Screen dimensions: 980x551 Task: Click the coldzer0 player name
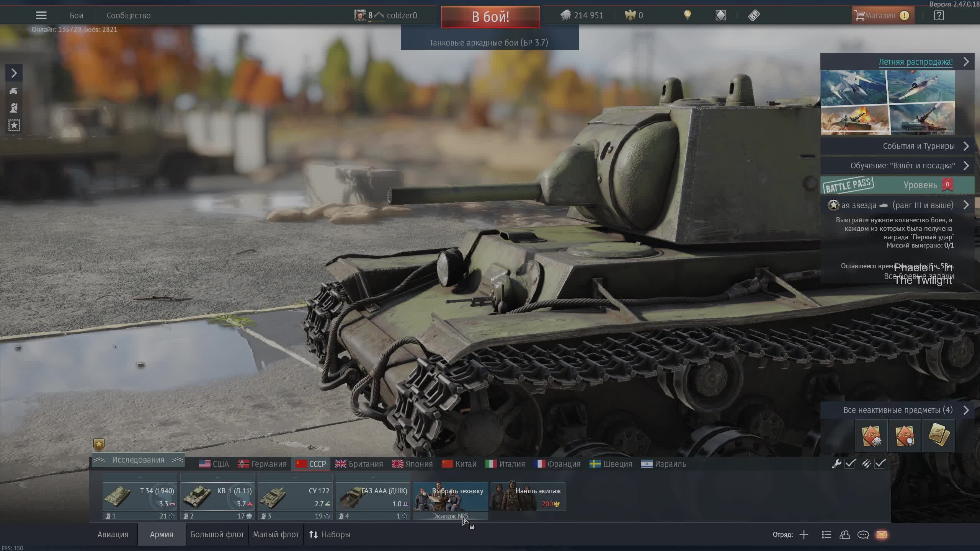point(402,16)
